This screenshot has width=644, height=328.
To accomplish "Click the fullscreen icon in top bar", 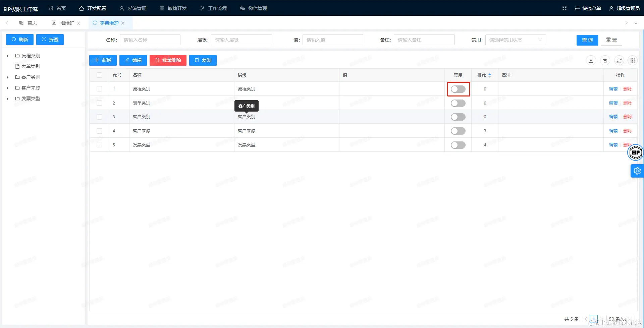I will coord(565,8).
